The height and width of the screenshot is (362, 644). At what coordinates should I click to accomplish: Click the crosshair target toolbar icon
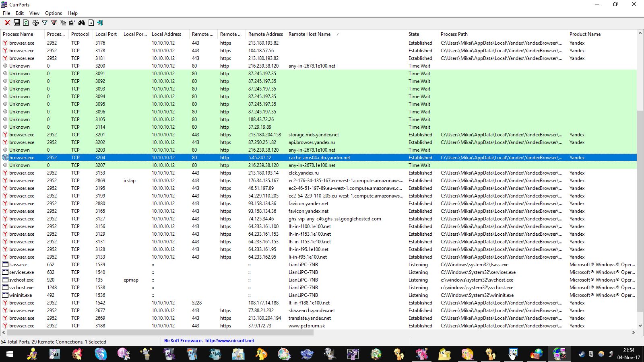[x=35, y=23]
